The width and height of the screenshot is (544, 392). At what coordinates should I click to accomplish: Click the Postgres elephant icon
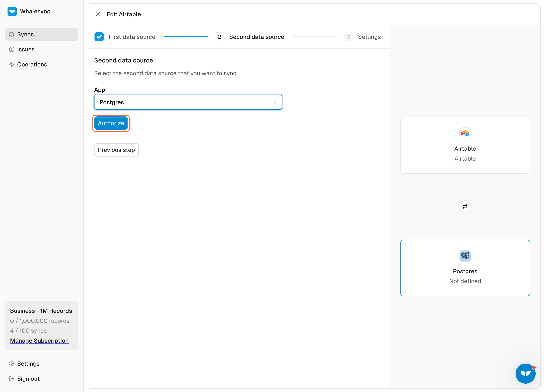tap(465, 256)
